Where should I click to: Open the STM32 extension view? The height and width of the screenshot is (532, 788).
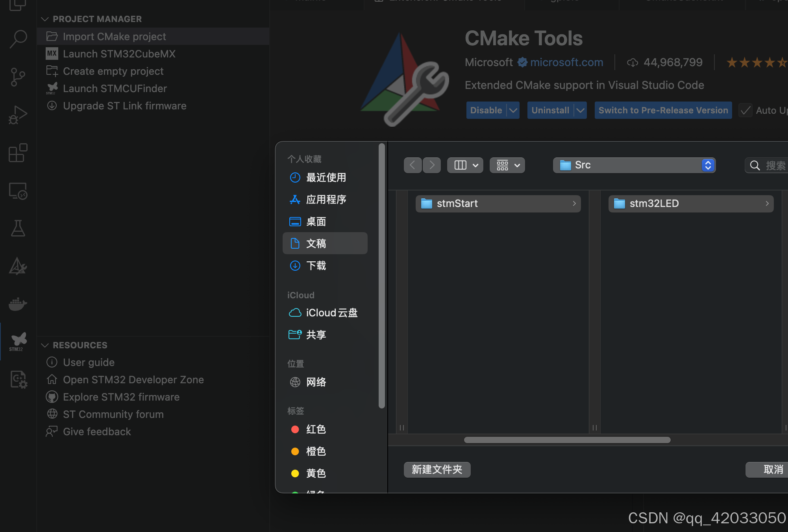[18, 341]
